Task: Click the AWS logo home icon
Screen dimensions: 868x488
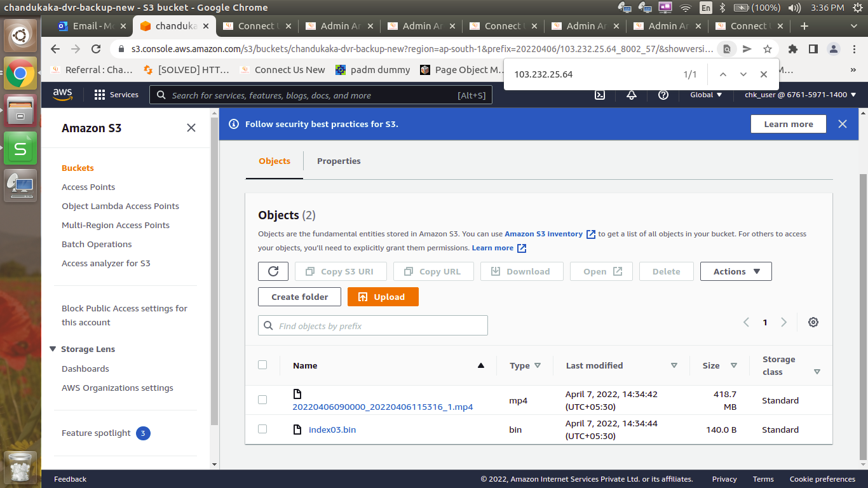Action: pyautogui.click(x=62, y=95)
